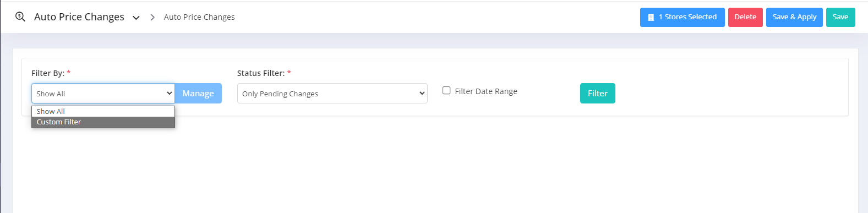This screenshot has height=213, width=868.
Task: Click the breadcrumb arrow separator icon
Action: click(x=152, y=17)
